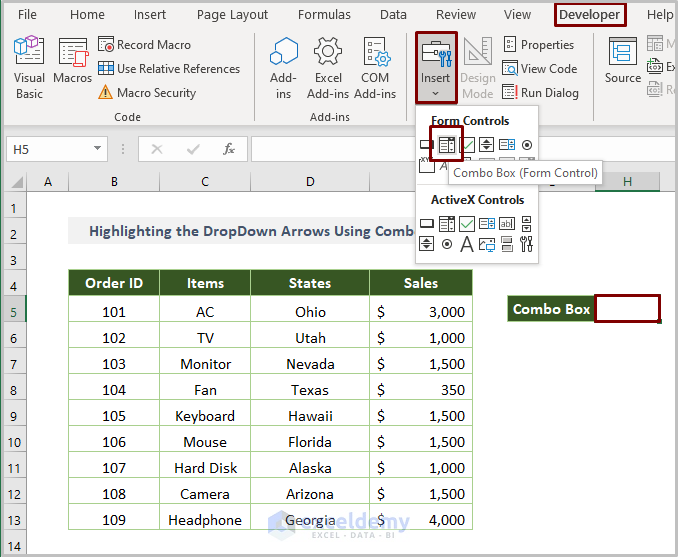Select cell containing Keyboard
This screenshot has width=678, height=557.
point(205,416)
